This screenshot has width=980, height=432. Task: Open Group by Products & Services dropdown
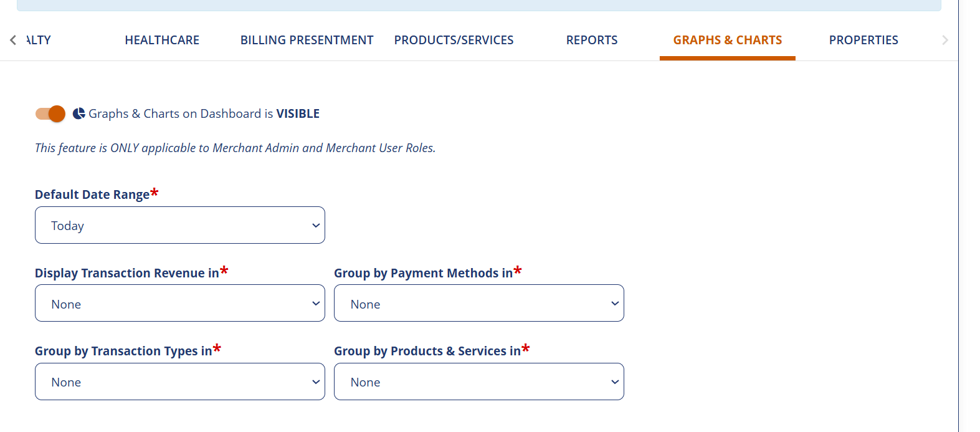[x=478, y=382]
